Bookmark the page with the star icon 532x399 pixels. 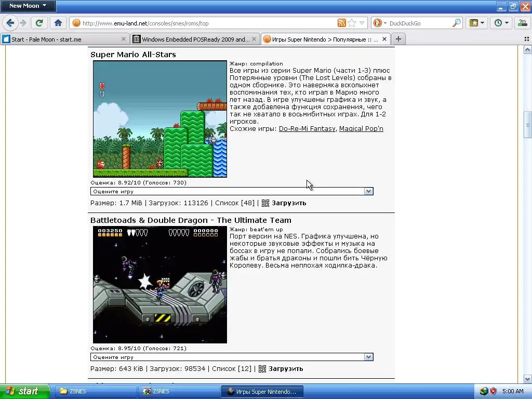(x=352, y=23)
